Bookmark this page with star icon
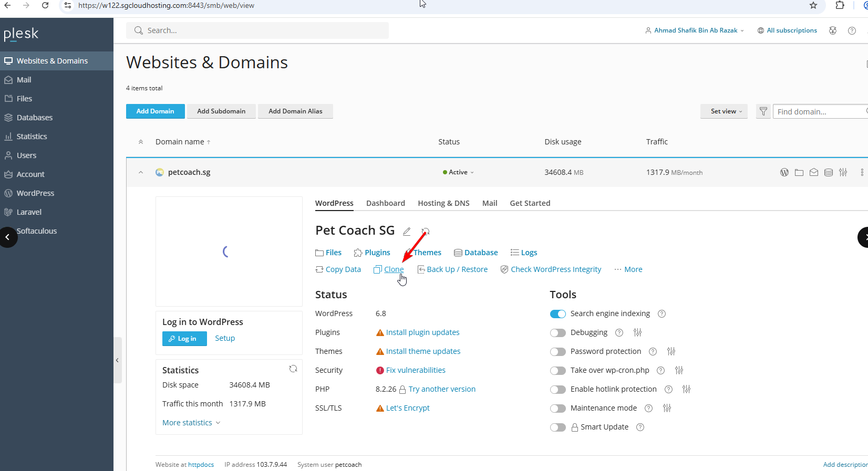The height and width of the screenshot is (471, 868). point(813,5)
